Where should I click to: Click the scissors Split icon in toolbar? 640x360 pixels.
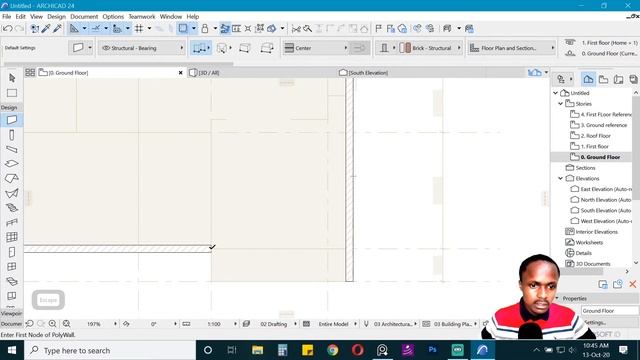pos(296,29)
